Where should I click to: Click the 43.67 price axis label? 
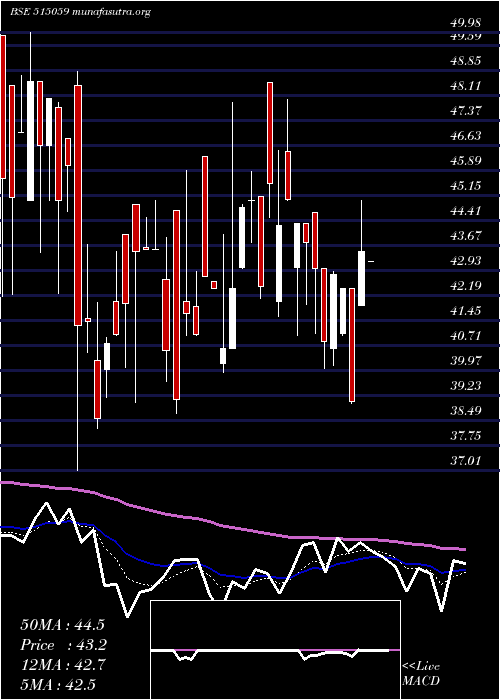[467, 236]
